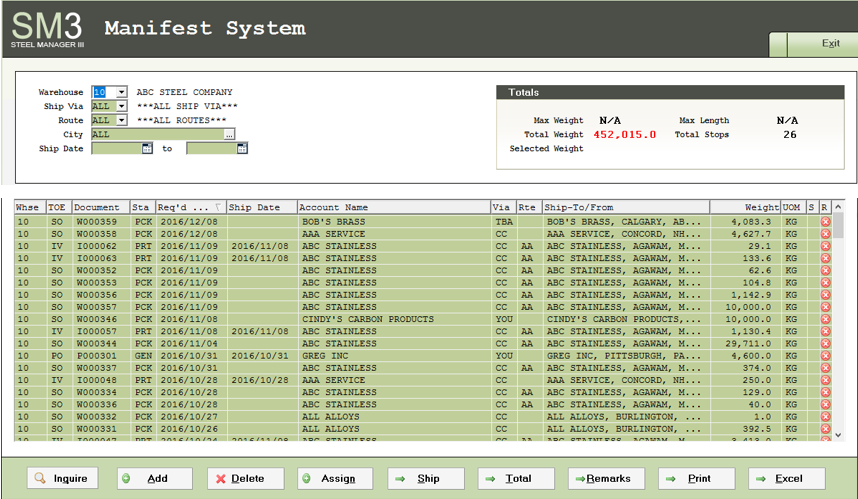
Task: Expand the Warehouse dropdown
Action: [121, 92]
